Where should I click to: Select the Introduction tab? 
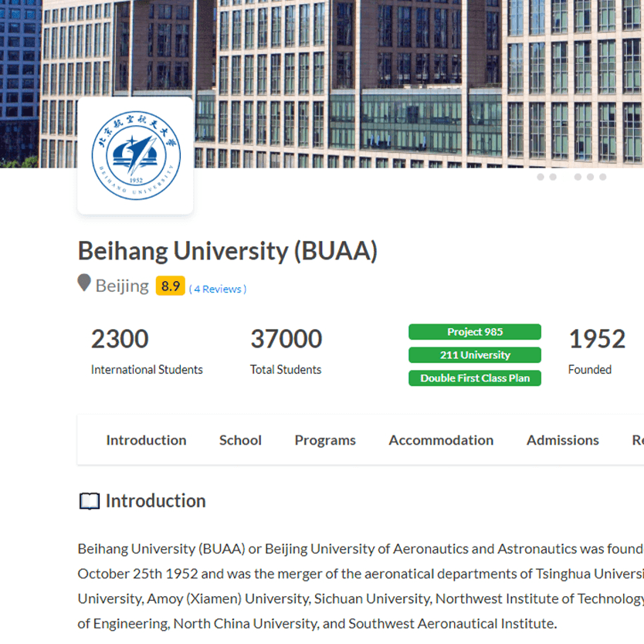[146, 440]
